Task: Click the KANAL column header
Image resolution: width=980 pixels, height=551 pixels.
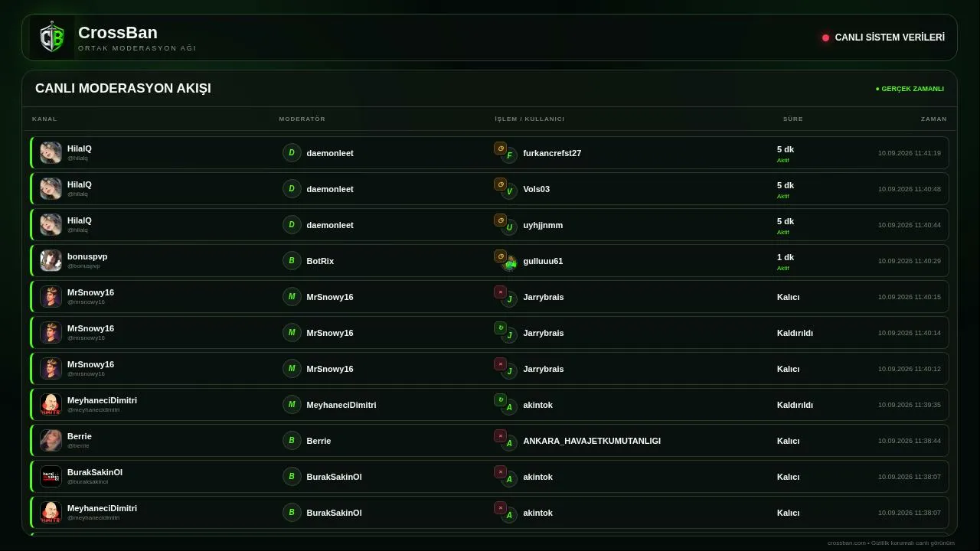Action: (x=44, y=119)
